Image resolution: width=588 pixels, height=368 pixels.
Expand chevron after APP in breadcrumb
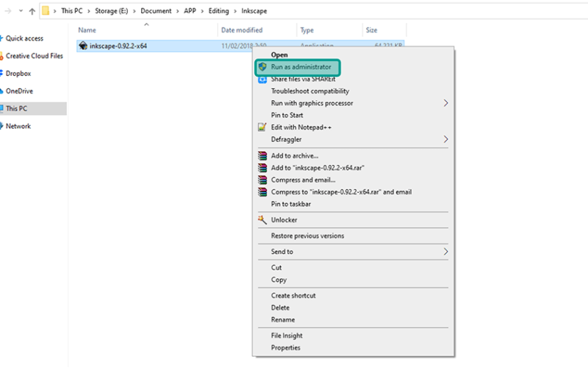(x=202, y=11)
